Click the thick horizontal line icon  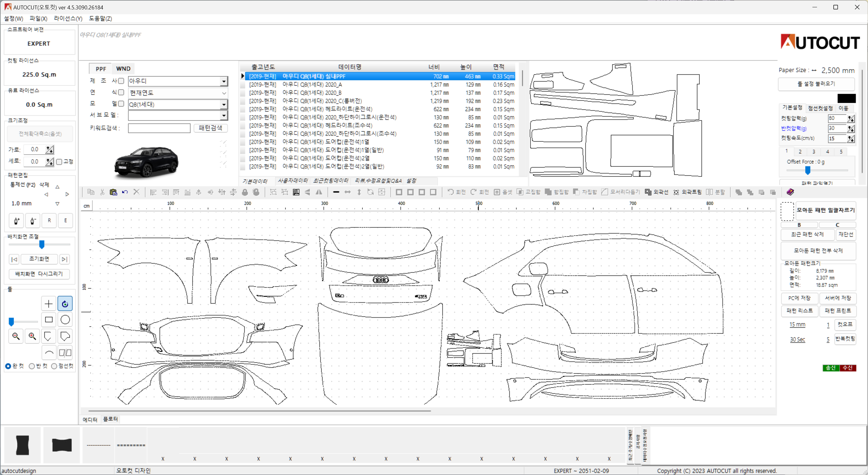point(336,192)
